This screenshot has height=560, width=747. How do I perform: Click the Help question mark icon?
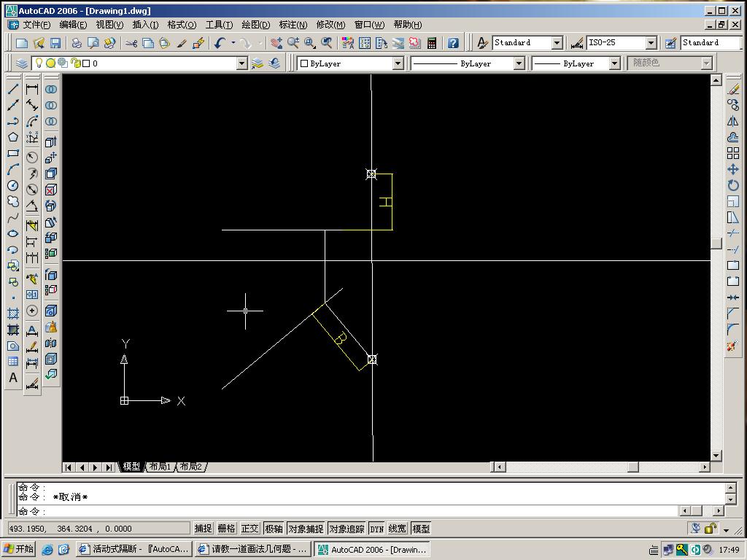(454, 43)
